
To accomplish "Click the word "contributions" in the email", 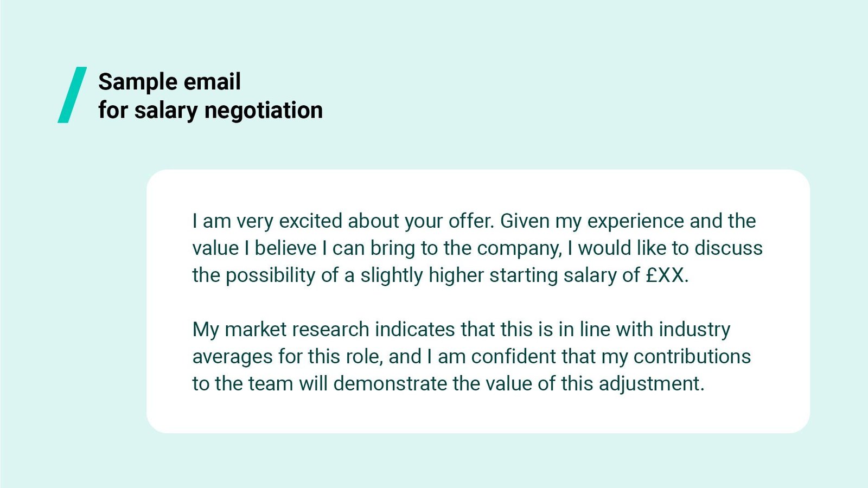I will tap(692, 356).
